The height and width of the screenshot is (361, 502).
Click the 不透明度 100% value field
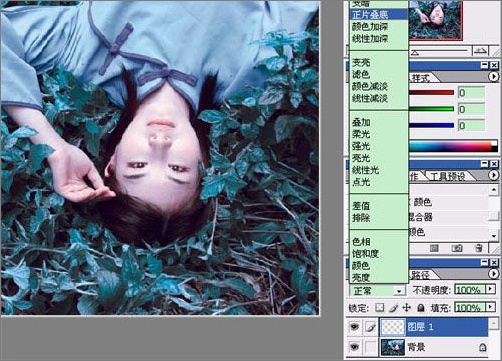(x=470, y=290)
